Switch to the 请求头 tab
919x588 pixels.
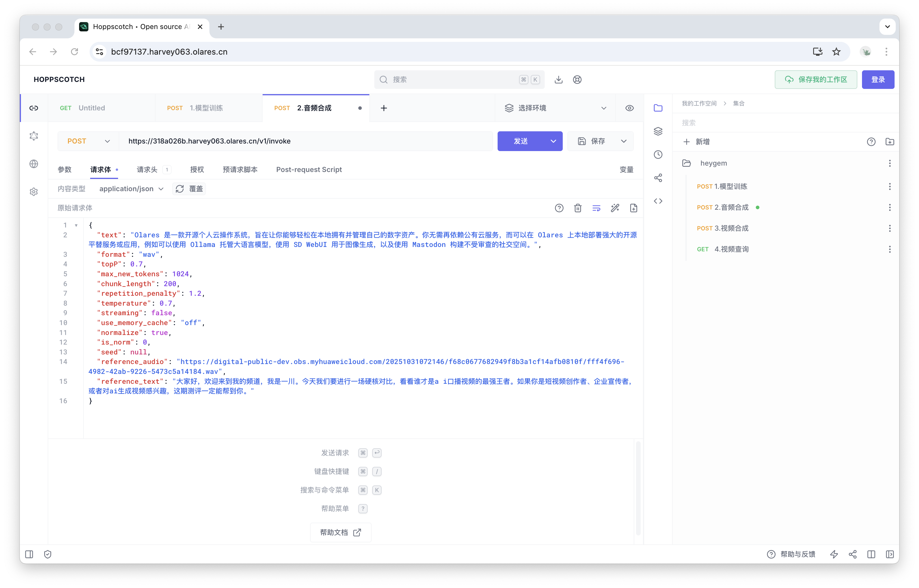click(147, 170)
